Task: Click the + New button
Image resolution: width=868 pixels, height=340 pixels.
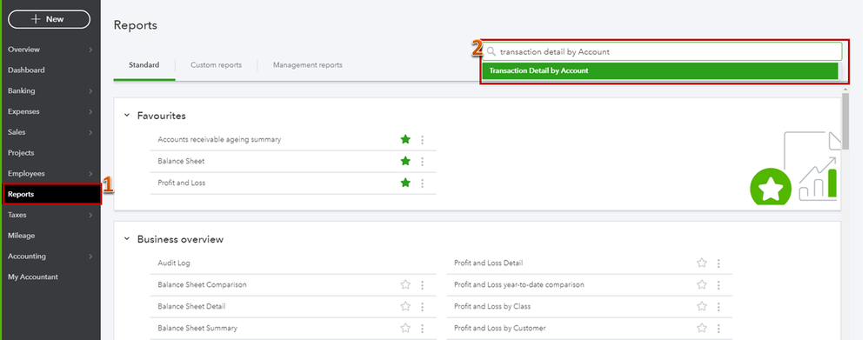Action: tap(50, 19)
